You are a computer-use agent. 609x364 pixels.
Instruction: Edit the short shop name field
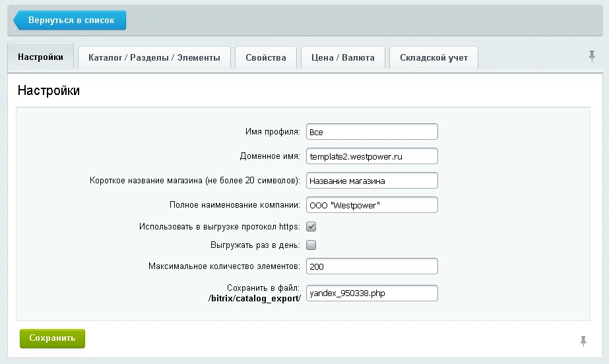coord(371,181)
